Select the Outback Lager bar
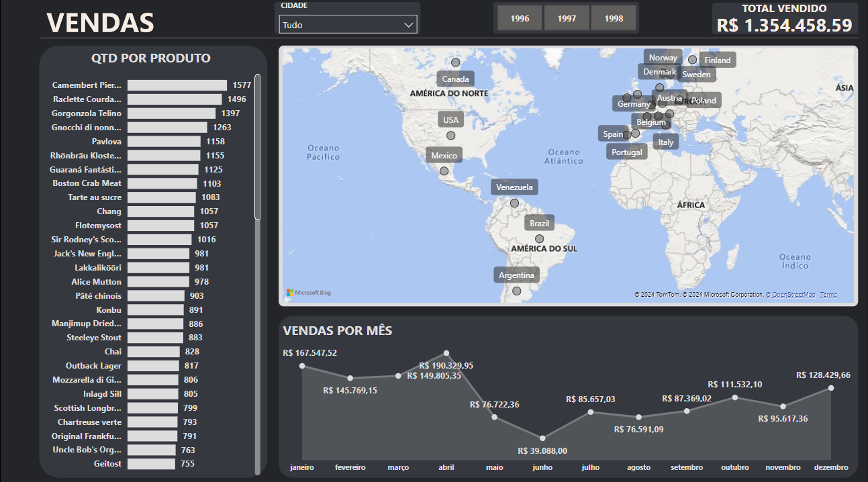The image size is (868, 482). click(x=153, y=366)
